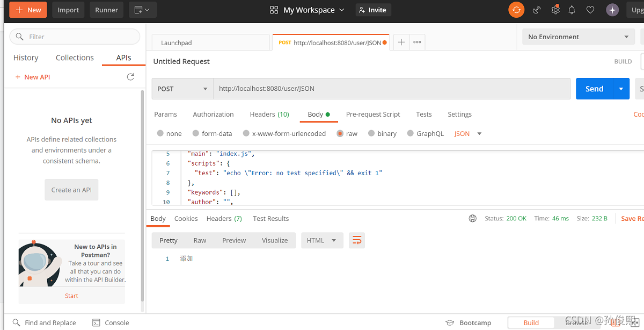
Task: Open the request Tests tab
Action: (423, 114)
